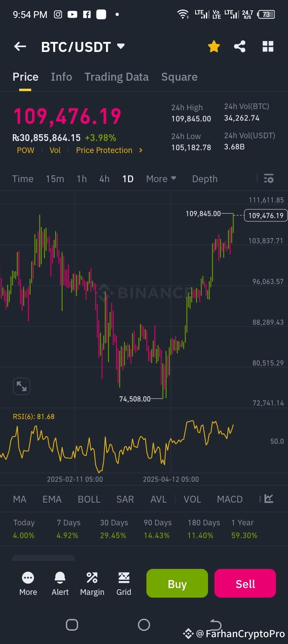Switch to the Info tab
The image size is (288, 644).
[x=62, y=77]
